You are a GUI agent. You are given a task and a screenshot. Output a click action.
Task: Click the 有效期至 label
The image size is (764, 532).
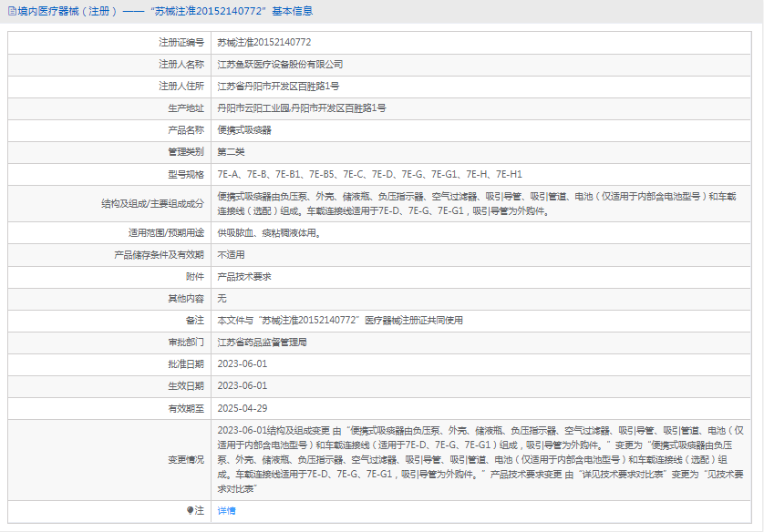click(186, 408)
